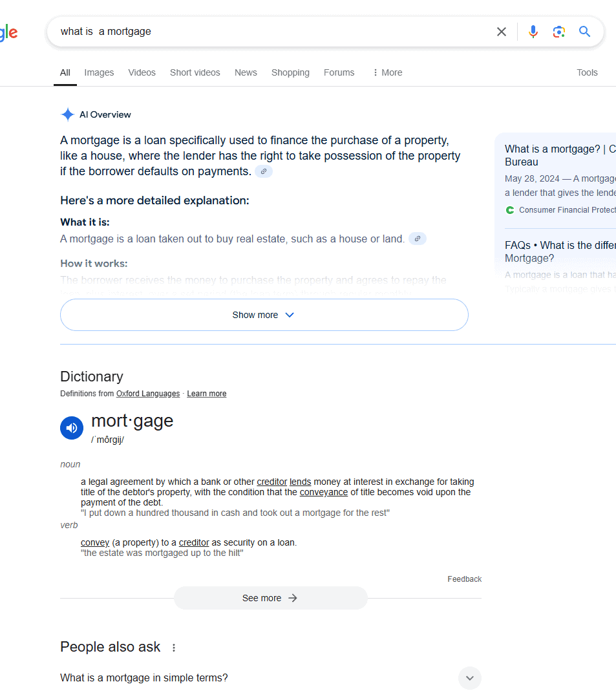Click the voice search microphone icon
The width and height of the screenshot is (616, 693).
tap(533, 32)
